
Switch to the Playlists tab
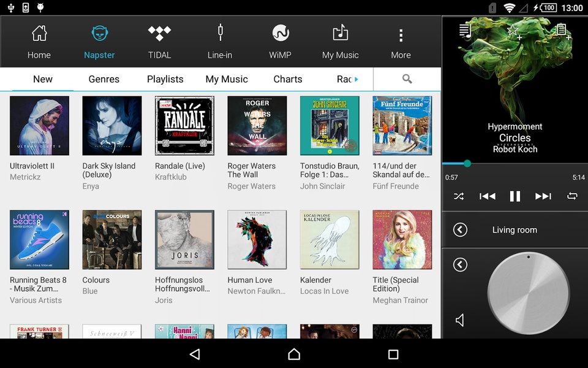click(x=165, y=79)
